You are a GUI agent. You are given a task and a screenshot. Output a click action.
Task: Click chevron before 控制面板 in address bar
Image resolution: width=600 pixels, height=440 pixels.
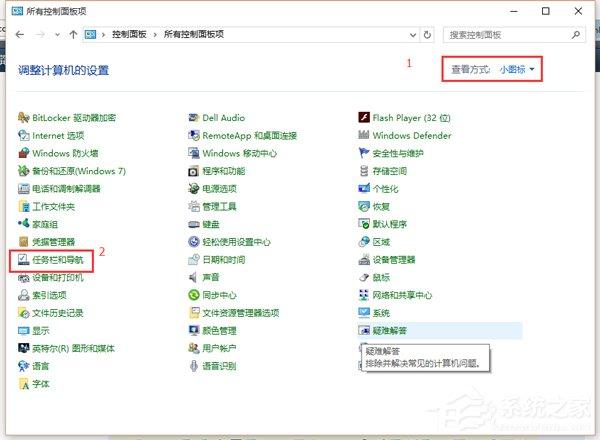click(103, 35)
